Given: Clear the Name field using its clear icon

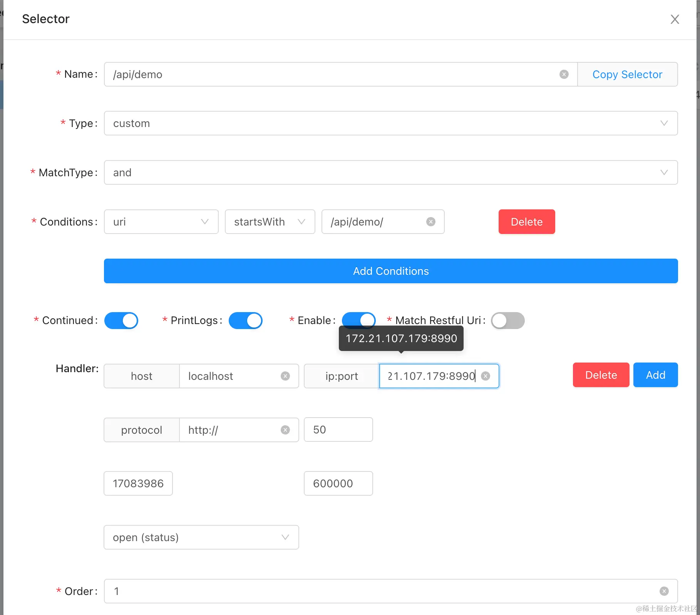Looking at the screenshot, I should click(x=564, y=74).
